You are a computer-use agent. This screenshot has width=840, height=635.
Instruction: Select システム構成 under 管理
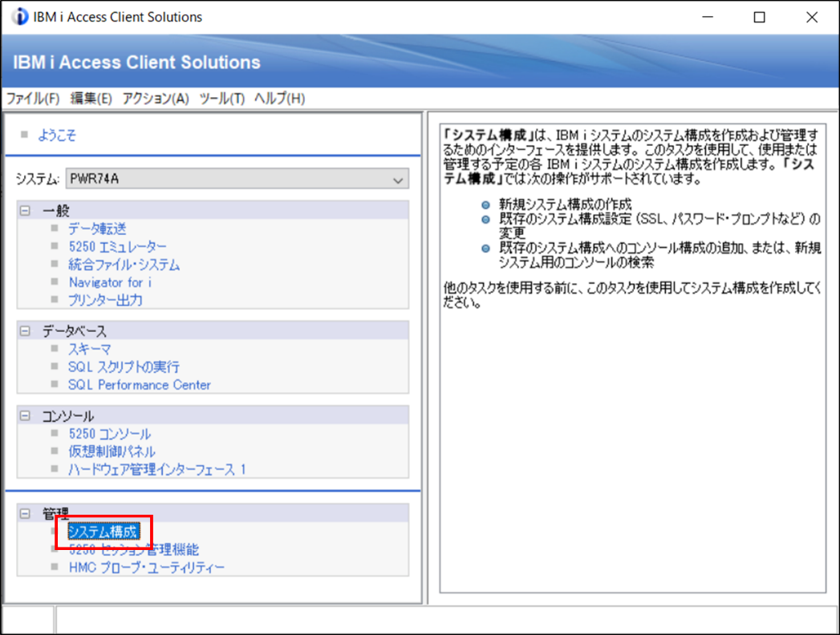[103, 532]
